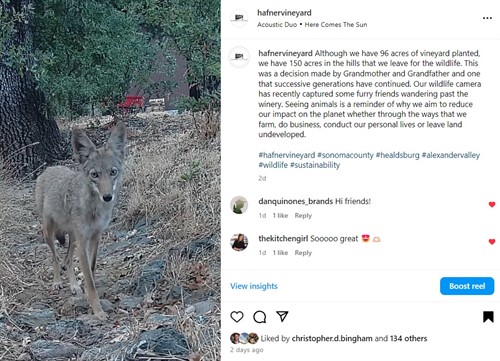Image resolution: width=500 pixels, height=361 pixels.
Task: Toggle the bookmark save icon
Action: click(488, 317)
